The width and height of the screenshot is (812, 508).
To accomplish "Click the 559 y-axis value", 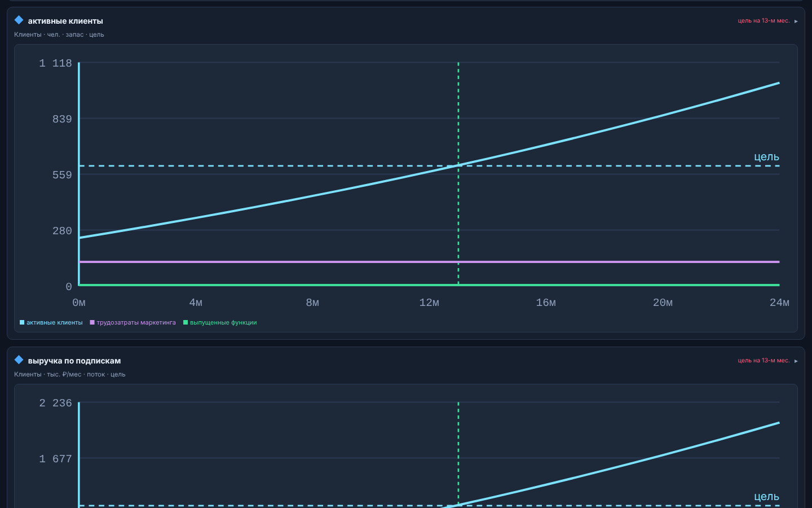I will click(x=62, y=175).
